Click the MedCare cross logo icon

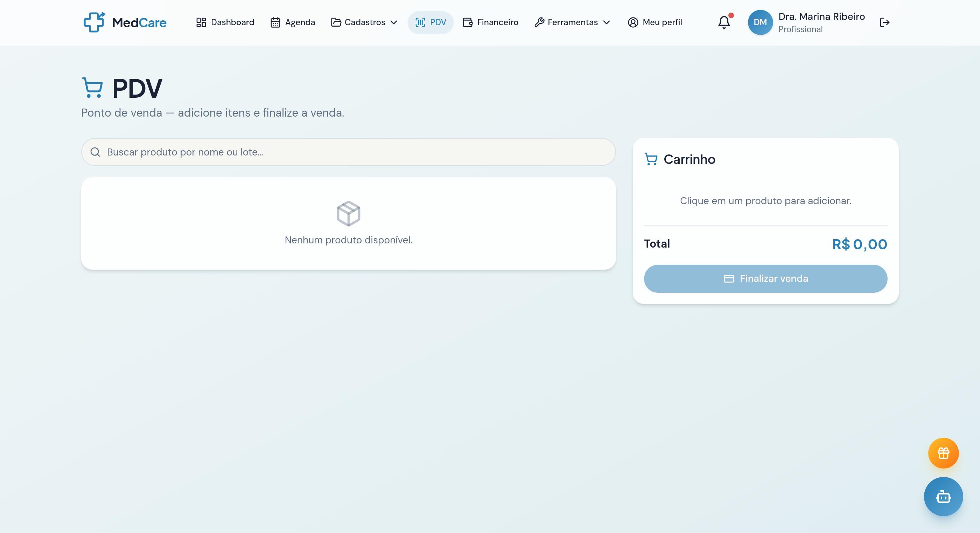pyautogui.click(x=94, y=22)
